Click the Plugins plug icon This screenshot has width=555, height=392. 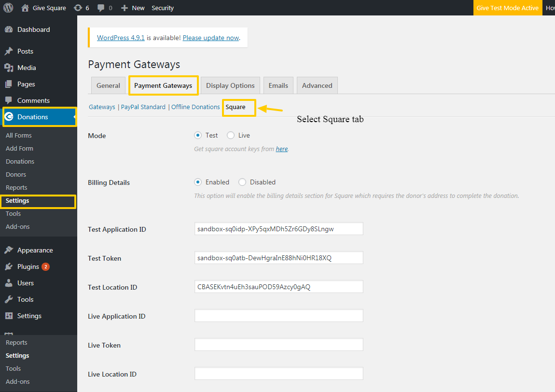9,266
